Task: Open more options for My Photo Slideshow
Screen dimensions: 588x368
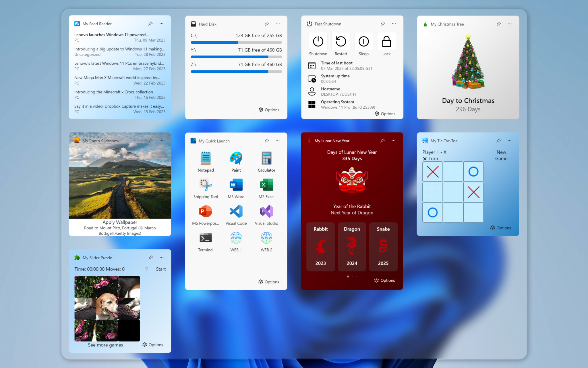Action: 161,141
